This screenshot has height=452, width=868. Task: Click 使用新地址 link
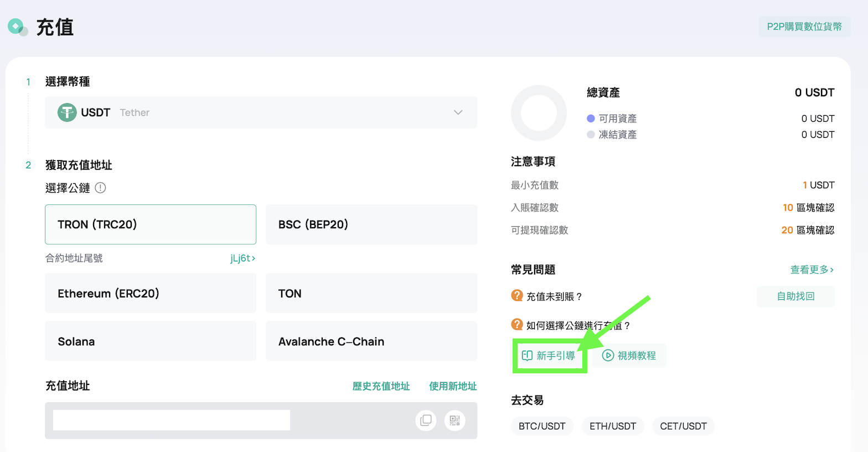point(453,386)
